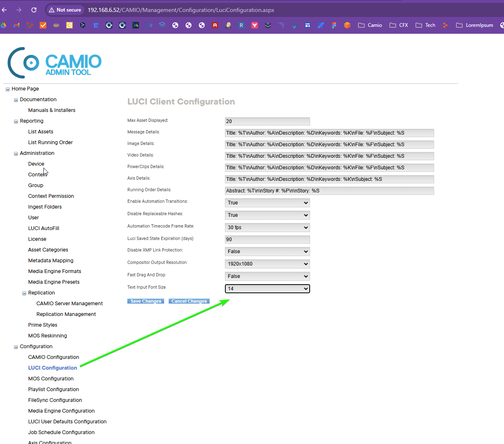This screenshot has width=504, height=444.
Task: Collapse the Administration tree node
Action: [16, 154]
